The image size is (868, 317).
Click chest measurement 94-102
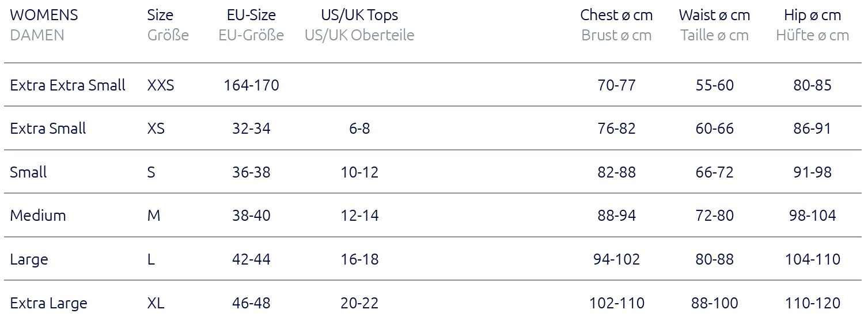pos(616,259)
